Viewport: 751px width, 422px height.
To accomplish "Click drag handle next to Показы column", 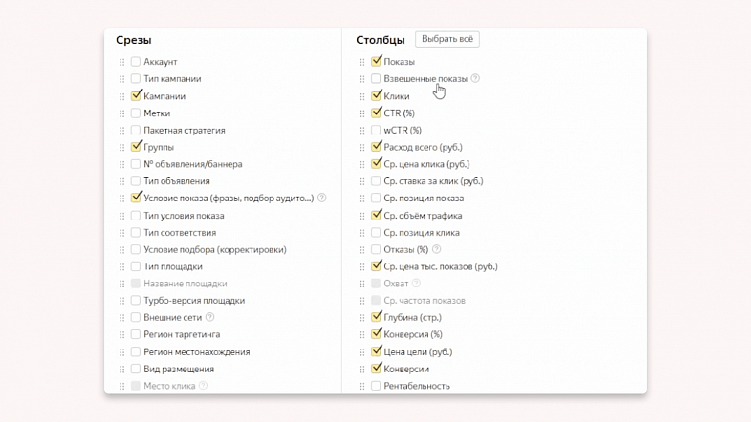I will tap(362, 62).
